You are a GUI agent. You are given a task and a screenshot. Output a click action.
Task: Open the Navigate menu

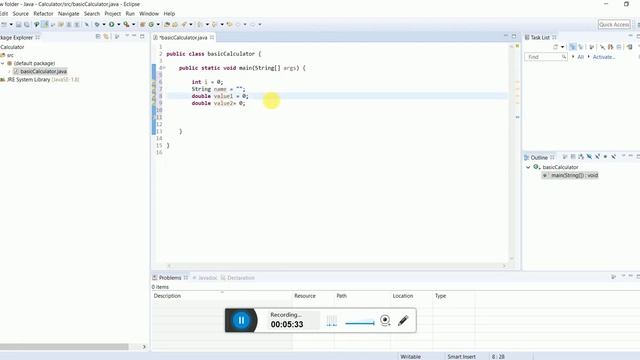(x=69, y=13)
